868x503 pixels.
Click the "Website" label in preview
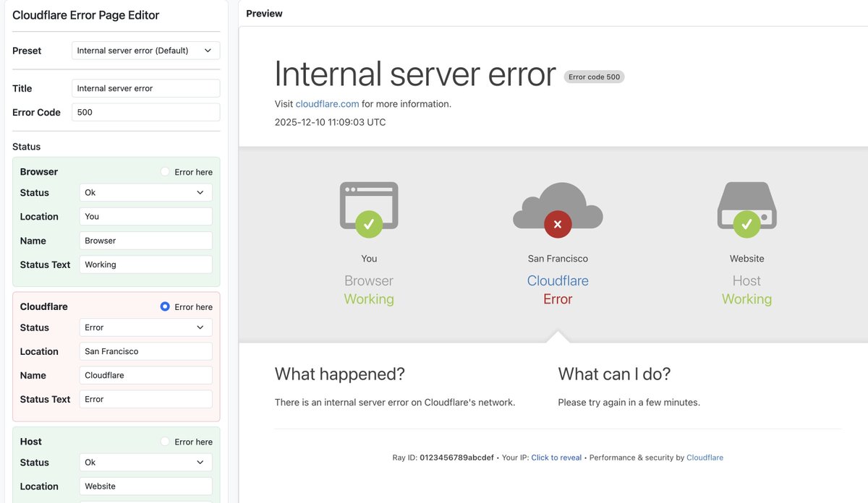(746, 259)
